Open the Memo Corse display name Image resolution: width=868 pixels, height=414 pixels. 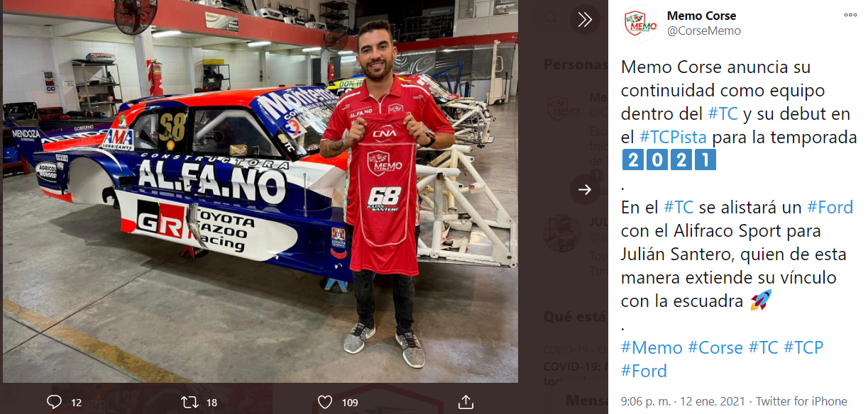point(701,16)
